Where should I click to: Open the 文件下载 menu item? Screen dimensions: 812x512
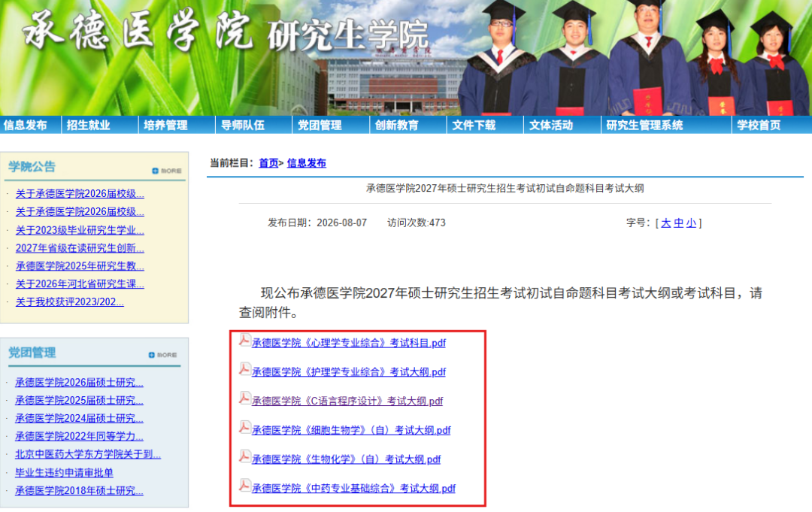pos(474,126)
